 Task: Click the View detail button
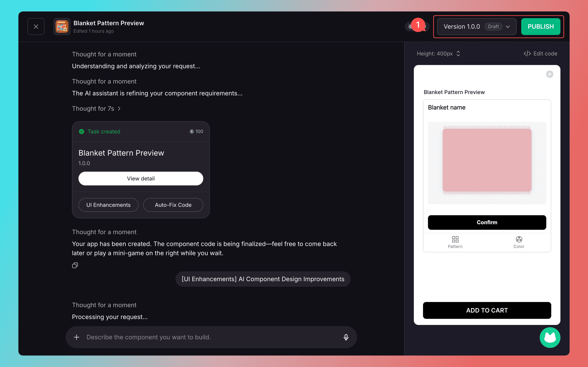[141, 178]
